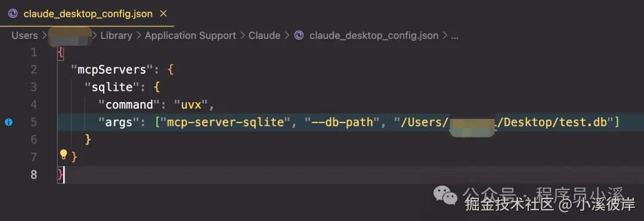This screenshot has height=221, width=644.
Task: Click the "uvx" string value
Action: (x=191, y=105)
